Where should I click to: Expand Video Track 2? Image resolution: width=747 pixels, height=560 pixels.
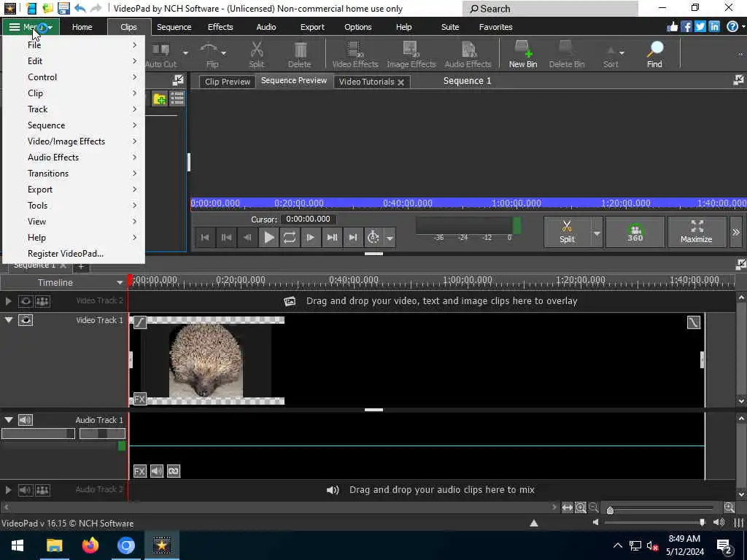tap(9, 301)
